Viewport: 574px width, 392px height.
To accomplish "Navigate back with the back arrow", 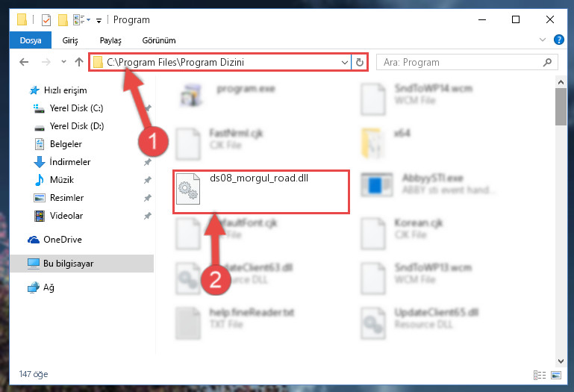I will tap(24, 62).
